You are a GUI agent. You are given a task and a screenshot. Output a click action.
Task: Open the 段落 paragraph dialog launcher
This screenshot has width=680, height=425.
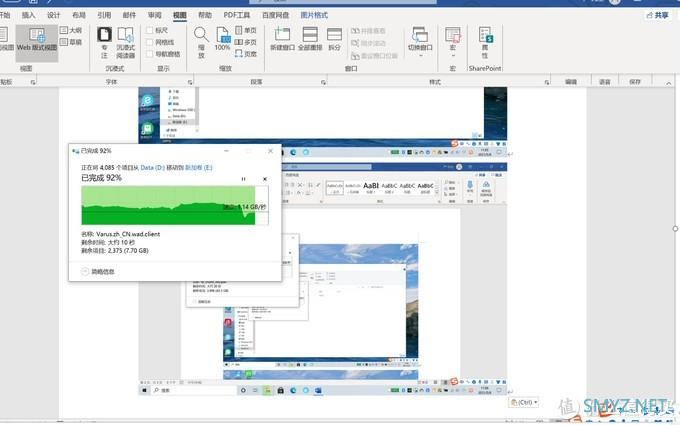tap(323, 82)
